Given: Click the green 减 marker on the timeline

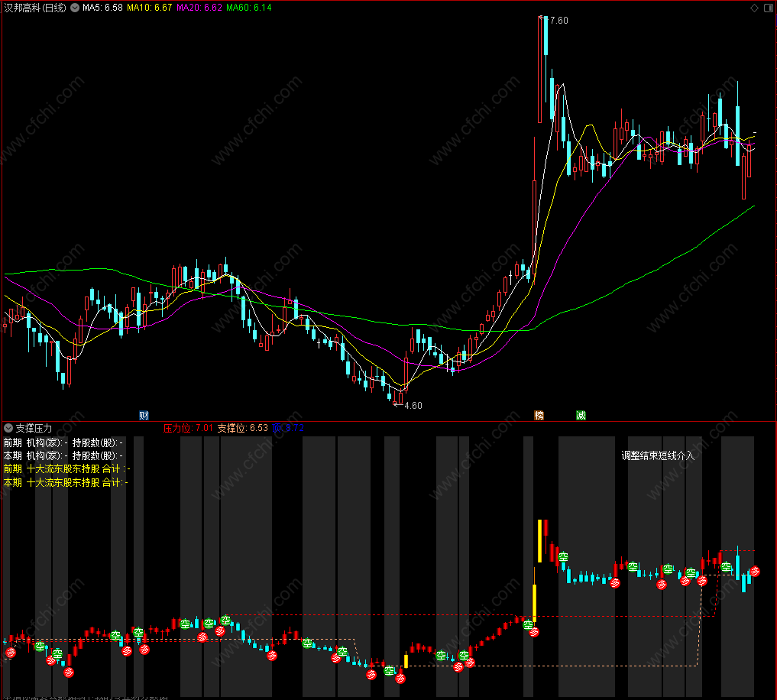Looking at the screenshot, I should (x=581, y=416).
